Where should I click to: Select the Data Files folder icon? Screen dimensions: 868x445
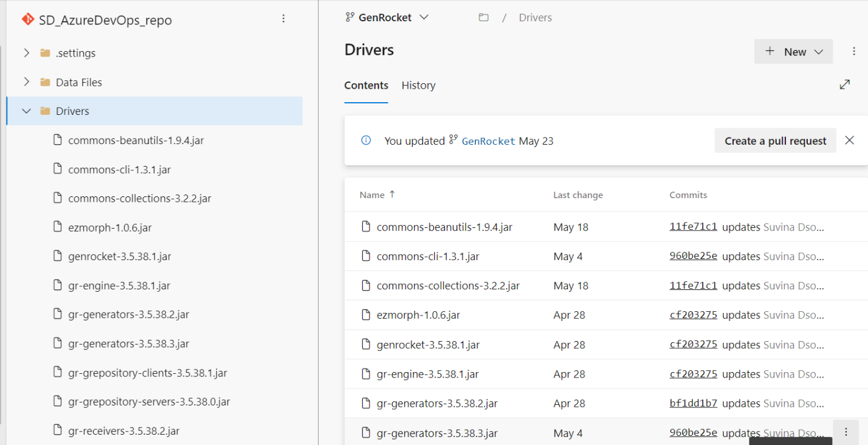click(45, 82)
